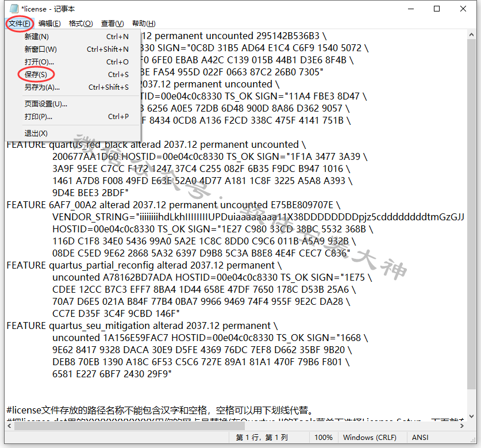Click the '9E62 8417 9328 DACA' line
This screenshot has height=448, width=481.
[202, 350]
